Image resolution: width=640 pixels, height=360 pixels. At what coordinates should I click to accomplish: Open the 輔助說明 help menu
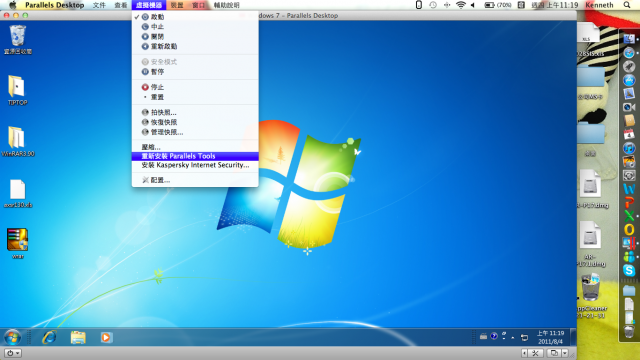pyautogui.click(x=227, y=5)
